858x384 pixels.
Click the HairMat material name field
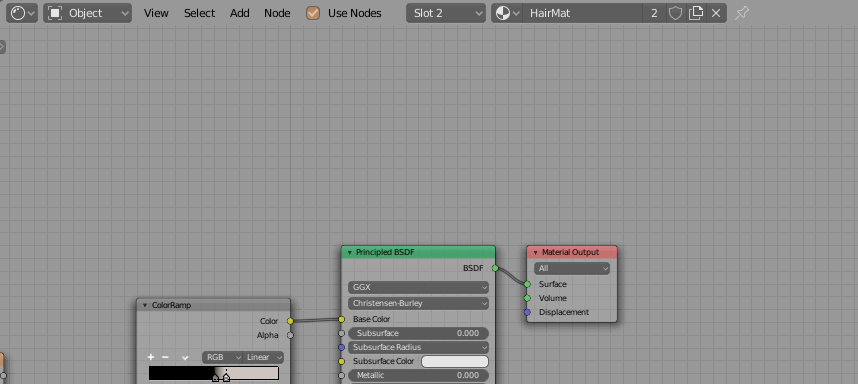tap(583, 13)
